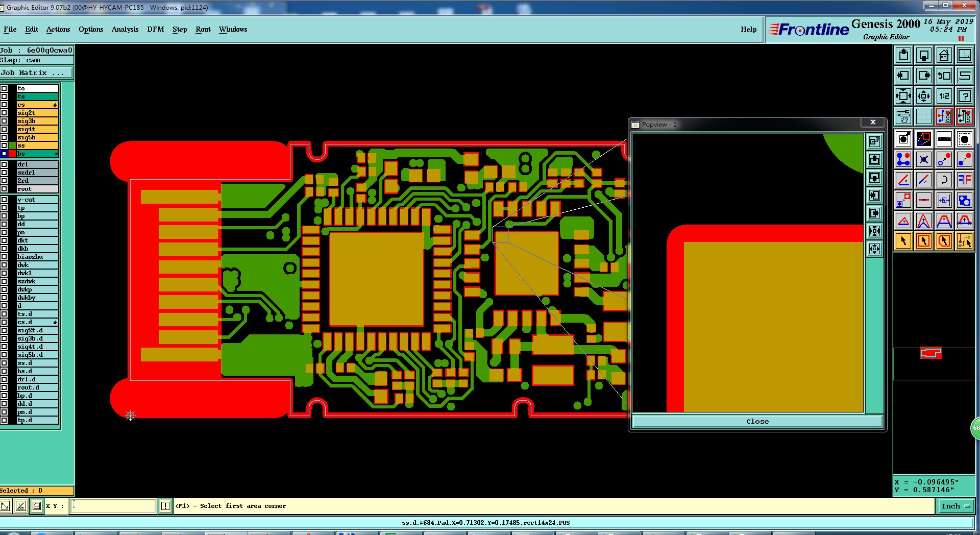Click the mirror F flip icon
Screen dimensions: 980x535
965,180
